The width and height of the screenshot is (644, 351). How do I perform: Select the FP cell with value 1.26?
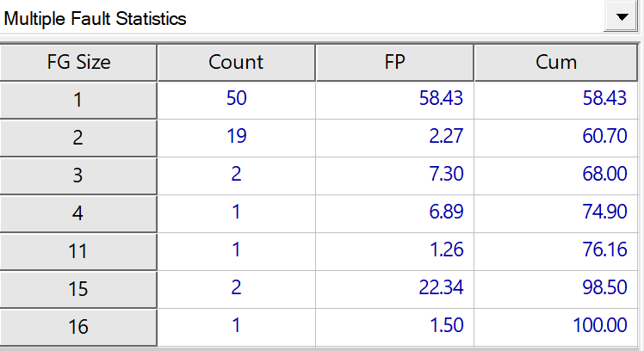pyautogui.click(x=445, y=250)
